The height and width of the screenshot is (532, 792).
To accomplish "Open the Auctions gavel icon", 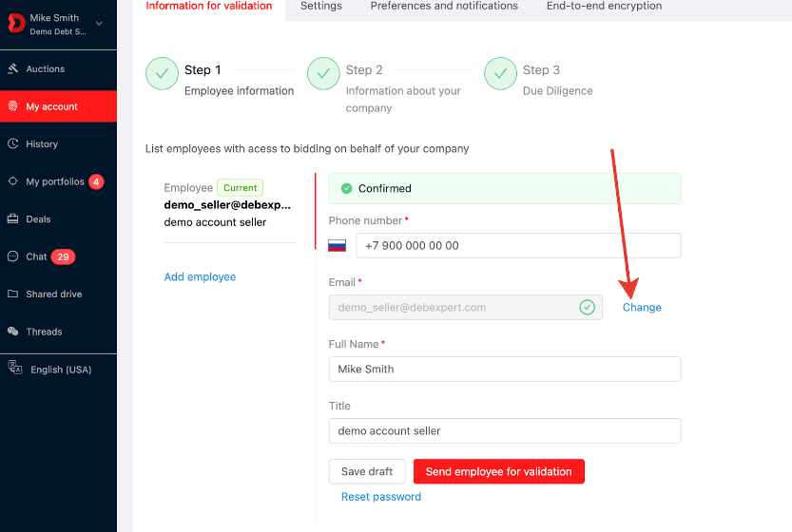I will (x=13, y=68).
